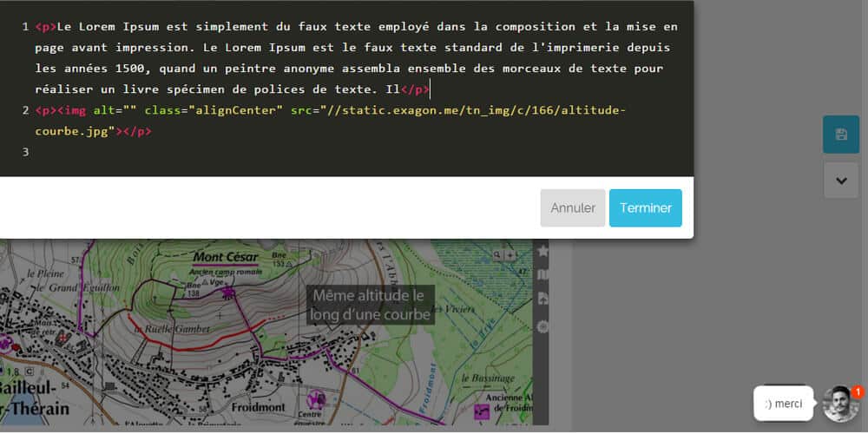Click the 'Lorem Ipsum est simplement' text in line 1
This screenshot has height=434, width=868.
[x=175, y=27]
